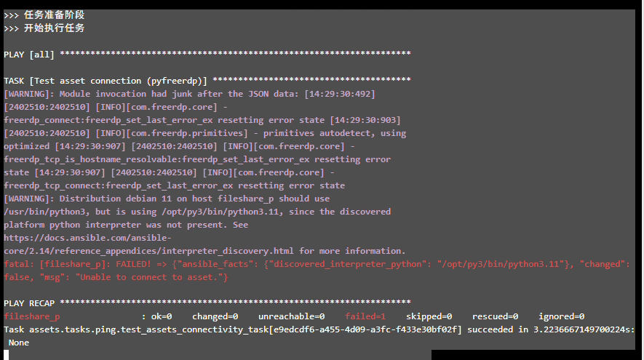This screenshot has width=644, height=360.
Task: Click the skipped=0 recap value
Action: [429, 316]
